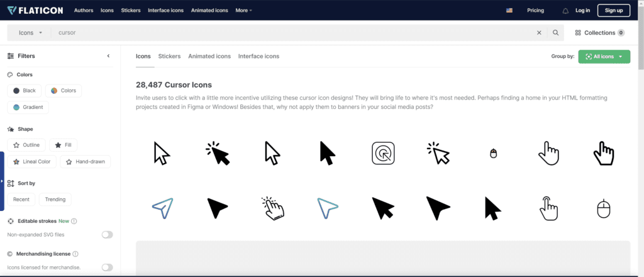Select the light blue outlined arrow icon

[x=328, y=208]
